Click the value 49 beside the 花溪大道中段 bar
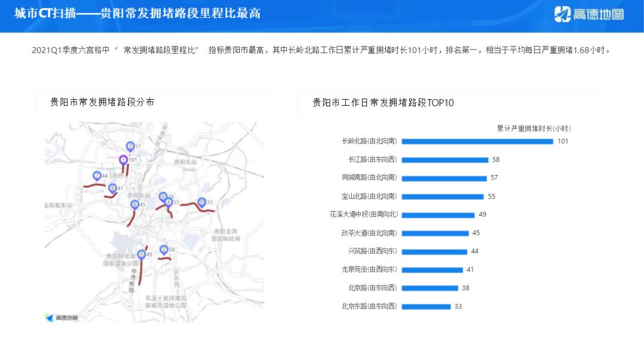 click(482, 214)
